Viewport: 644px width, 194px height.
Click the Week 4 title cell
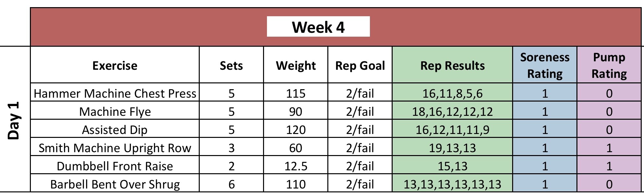click(x=318, y=27)
